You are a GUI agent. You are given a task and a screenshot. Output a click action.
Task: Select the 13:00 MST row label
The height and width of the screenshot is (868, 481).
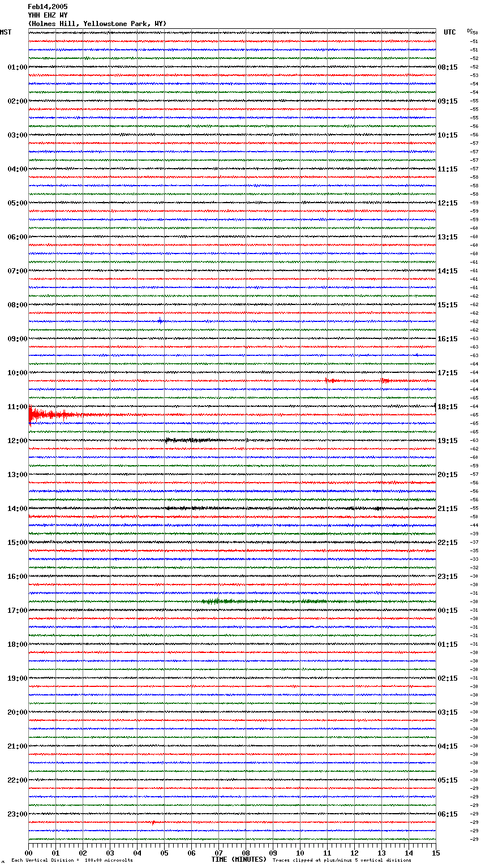[x=18, y=475]
